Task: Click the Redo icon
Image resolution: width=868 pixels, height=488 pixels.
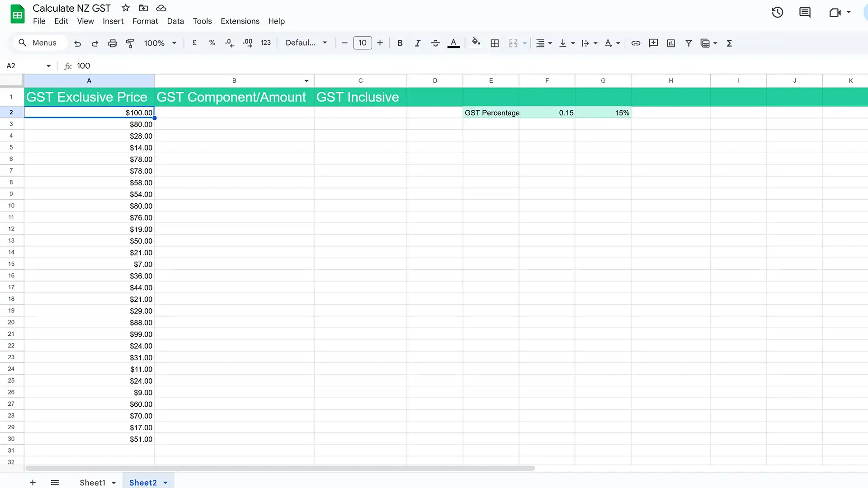Action: (95, 43)
